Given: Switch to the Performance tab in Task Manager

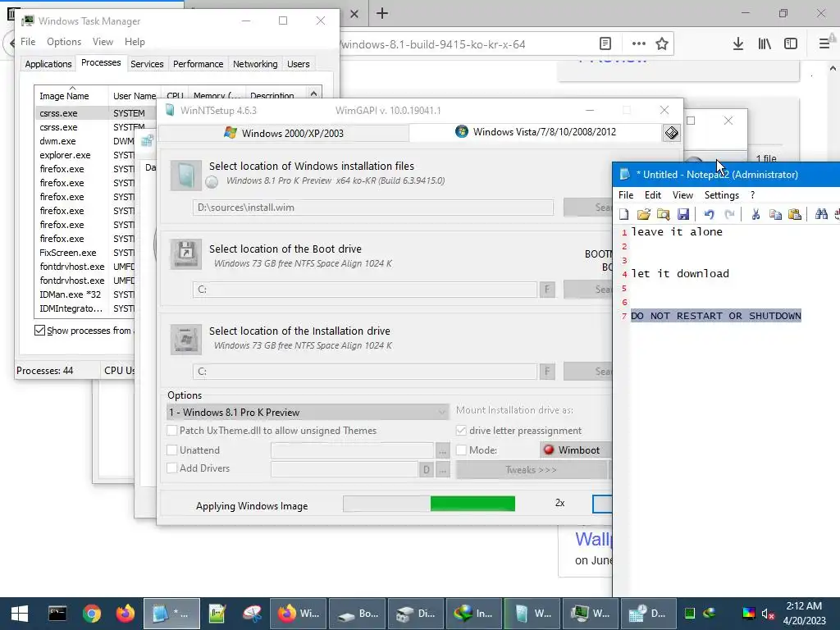Looking at the screenshot, I should point(198,64).
